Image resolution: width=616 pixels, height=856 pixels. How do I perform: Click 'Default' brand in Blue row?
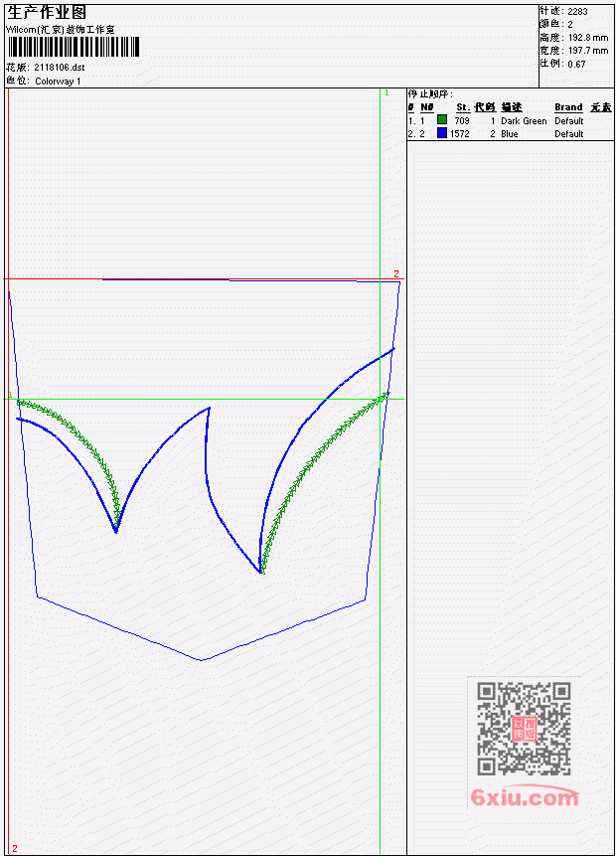(569, 134)
